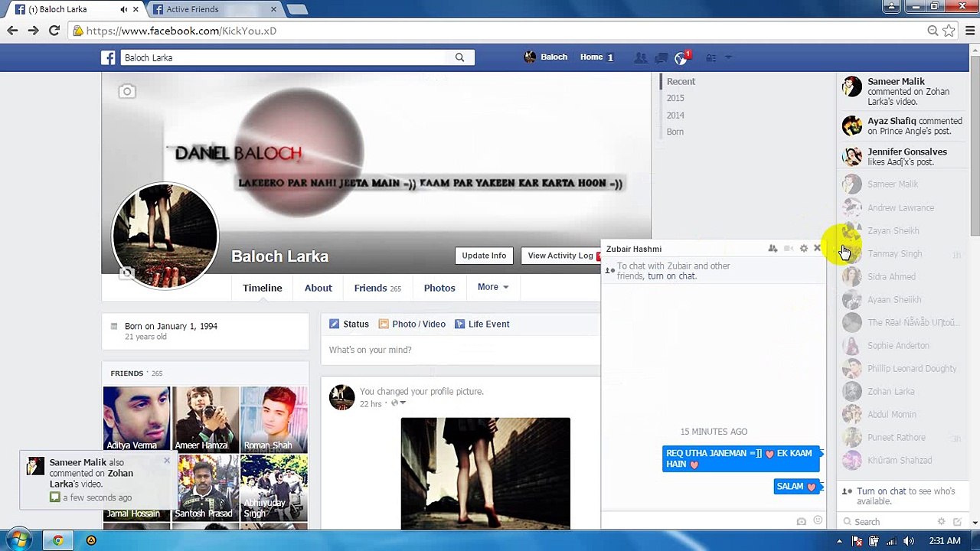Start video call in Zubair Hashmi chat
Image resolution: width=980 pixels, height=551 pixels.
click(x=789, y=249)
